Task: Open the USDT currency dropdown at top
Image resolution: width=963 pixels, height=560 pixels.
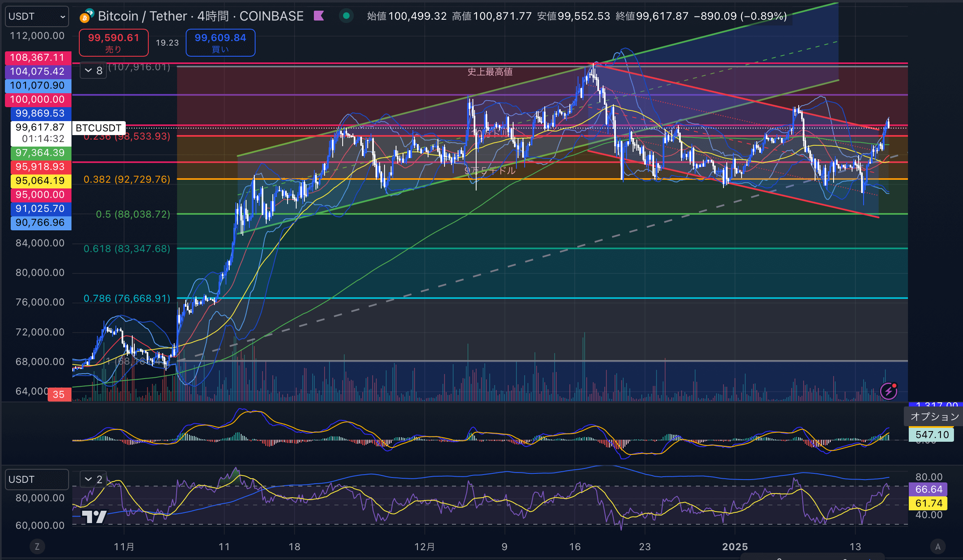Action: 37,16
